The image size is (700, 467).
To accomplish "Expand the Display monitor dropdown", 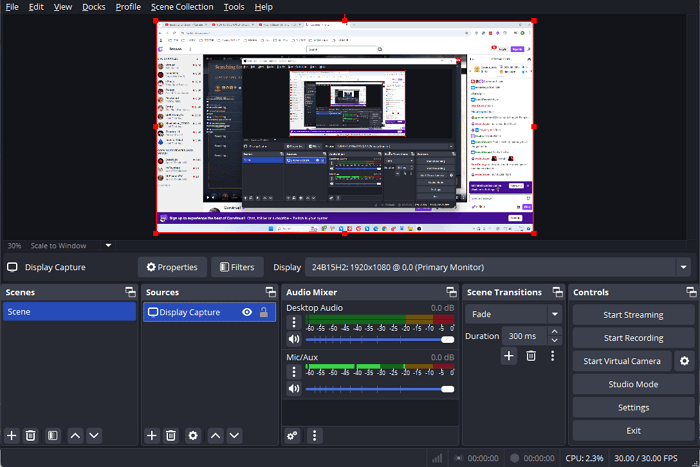I will click(x=683, y=267).
